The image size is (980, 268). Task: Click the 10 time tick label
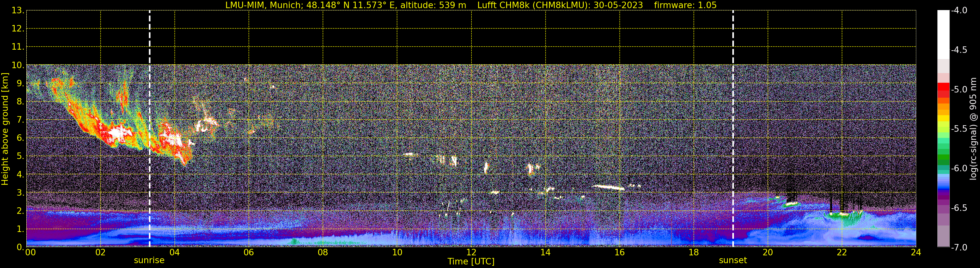tap(397, 252)
